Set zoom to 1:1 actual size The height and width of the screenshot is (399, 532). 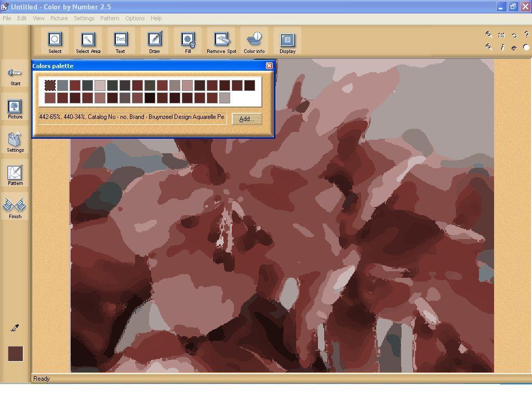pyautogui.click(x=501, y=35)
